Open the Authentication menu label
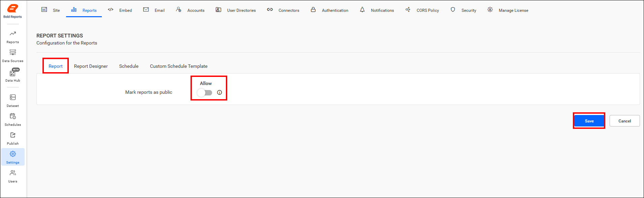Viewport: 644px width, 198px height. pyautogui.click(x=335, y=10)
